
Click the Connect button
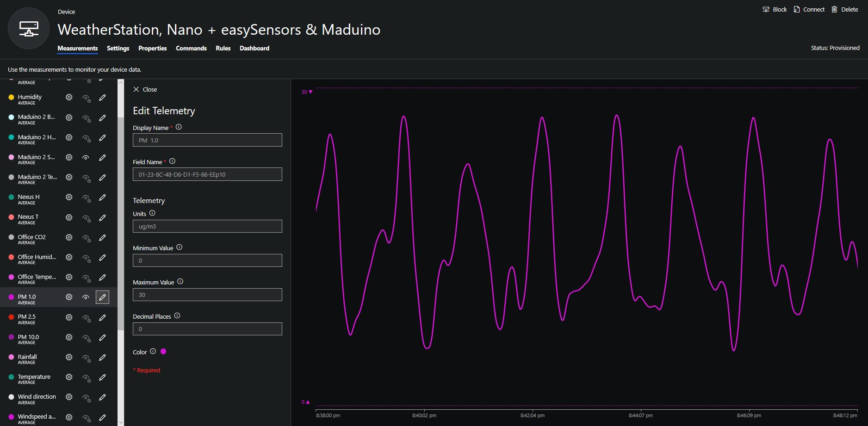(809, 10)
